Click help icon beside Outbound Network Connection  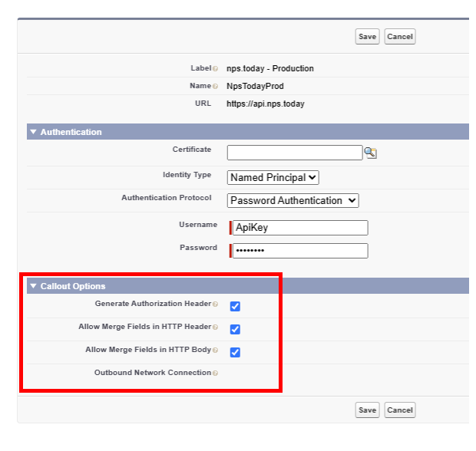[215, 374]
